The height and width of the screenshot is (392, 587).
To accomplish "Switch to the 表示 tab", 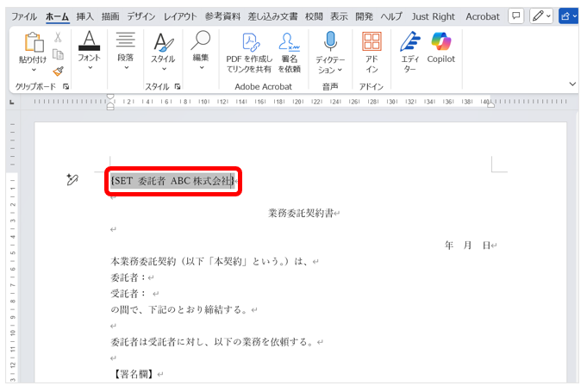I will (x=339, y=16).
